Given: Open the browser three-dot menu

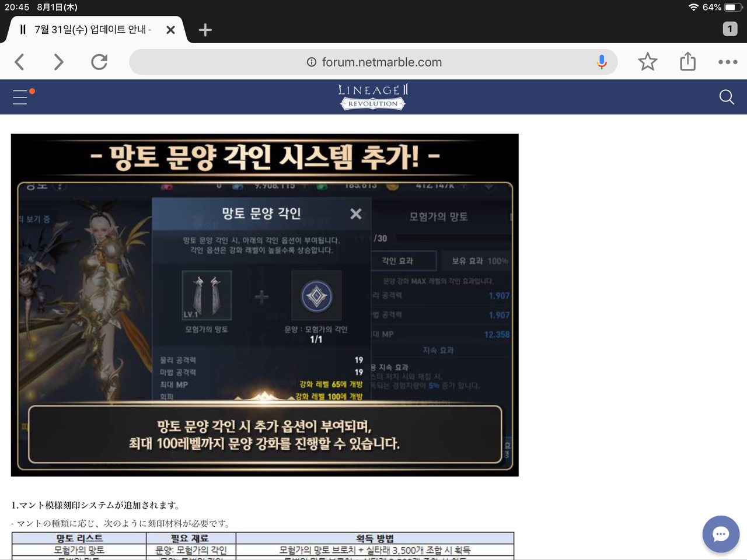Looking at the screenshot, I should click(x=728, y=62).
